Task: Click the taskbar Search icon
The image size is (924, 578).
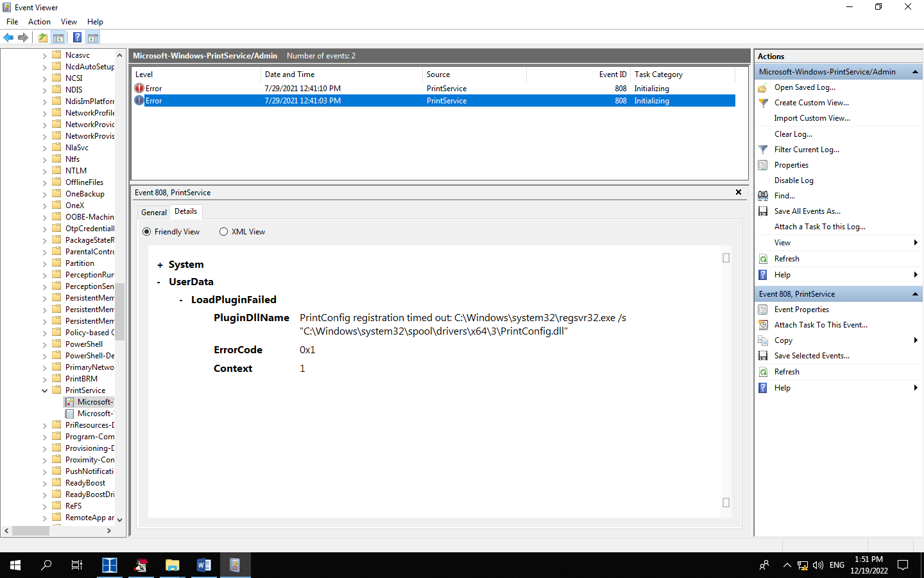Action: (46, 565)
